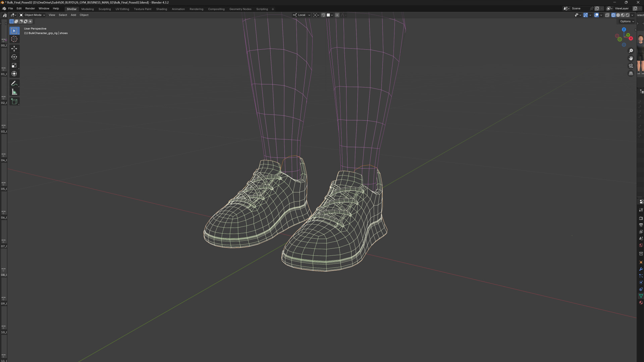
Task: Open Local transform orientation dropdown
Action: click(x=302, y=15)
